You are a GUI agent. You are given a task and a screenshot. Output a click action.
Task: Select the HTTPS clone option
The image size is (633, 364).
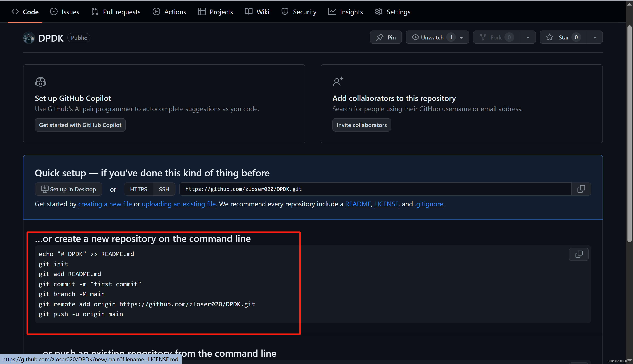(138, 189)
